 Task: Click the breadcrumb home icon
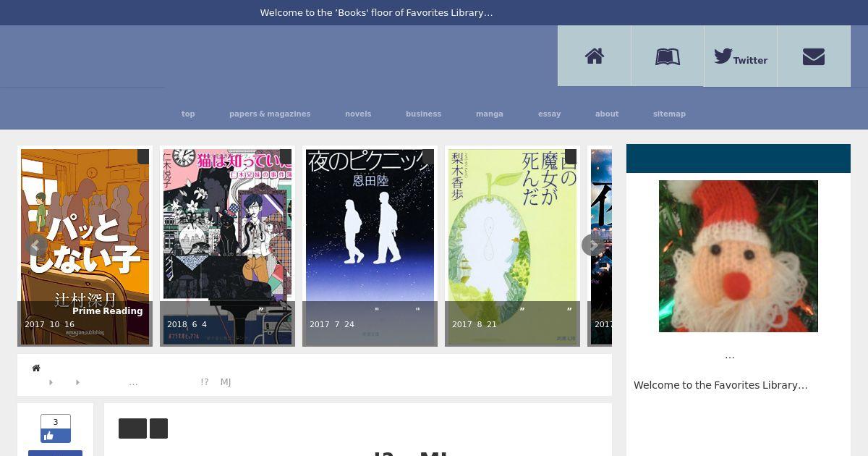pos(36,368)
